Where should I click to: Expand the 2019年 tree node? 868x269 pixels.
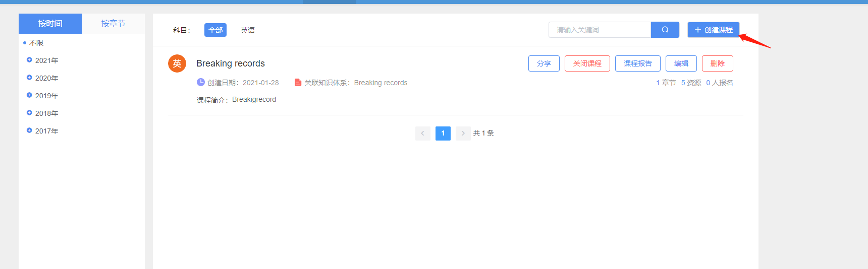(x=29, y=95)
